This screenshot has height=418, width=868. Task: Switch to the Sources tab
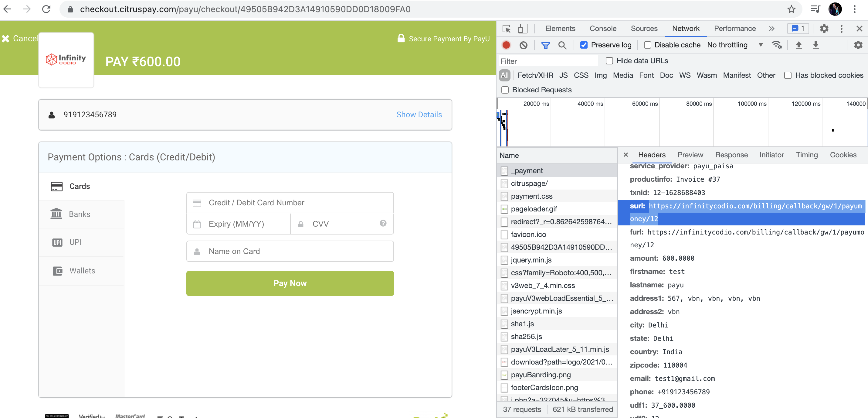[x=644, y=29]
